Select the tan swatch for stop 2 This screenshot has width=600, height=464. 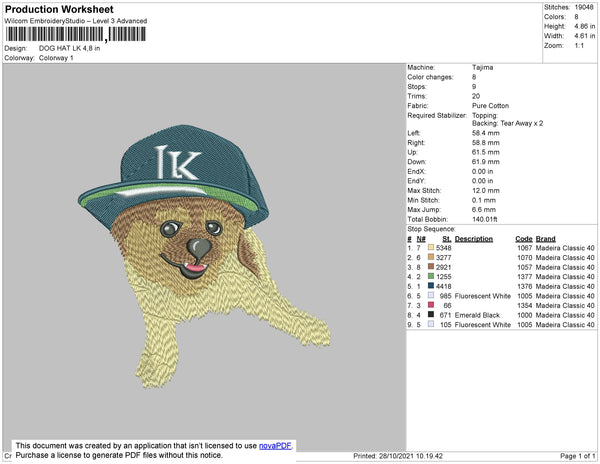[x=430, y=257]
